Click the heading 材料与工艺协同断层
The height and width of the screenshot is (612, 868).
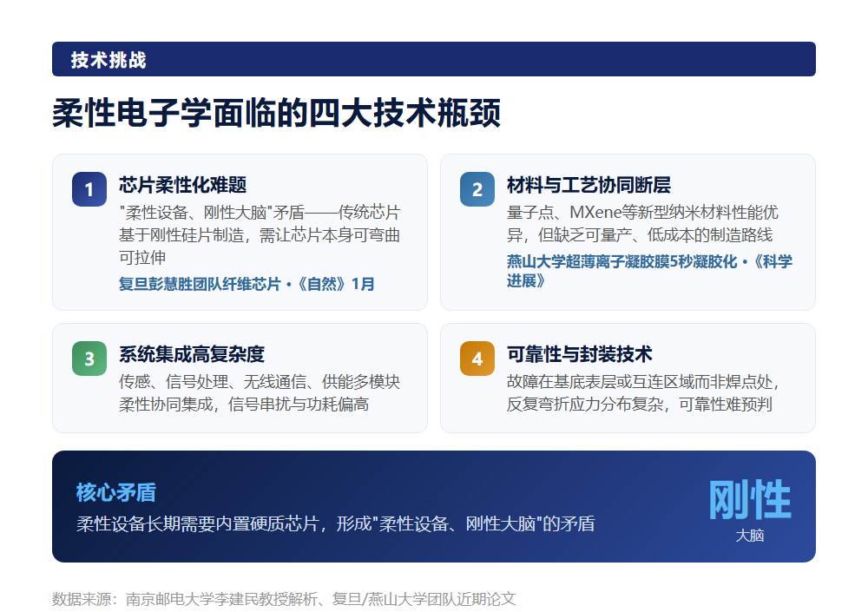point(589,185)
